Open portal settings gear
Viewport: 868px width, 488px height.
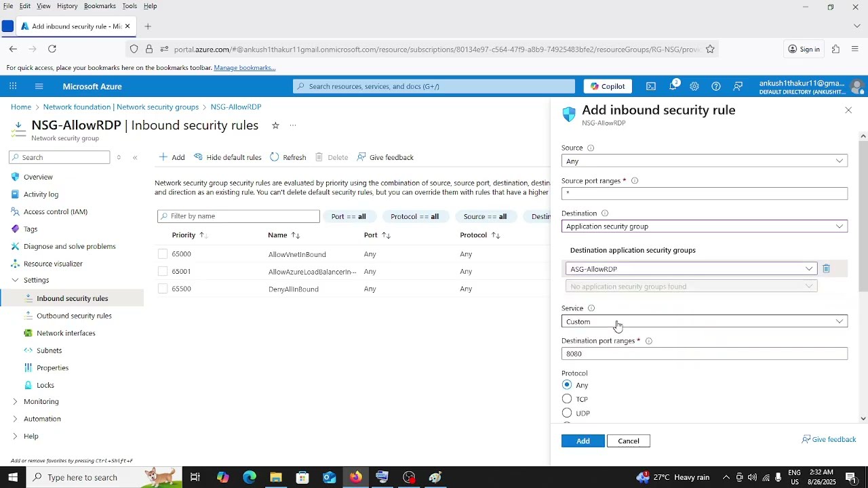(694, 86)
